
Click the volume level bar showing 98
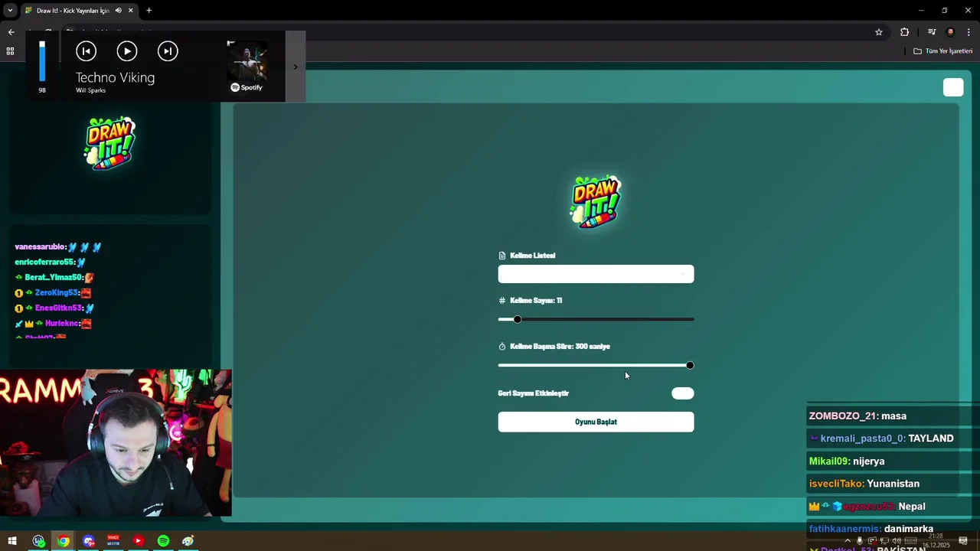coord(42,61)
